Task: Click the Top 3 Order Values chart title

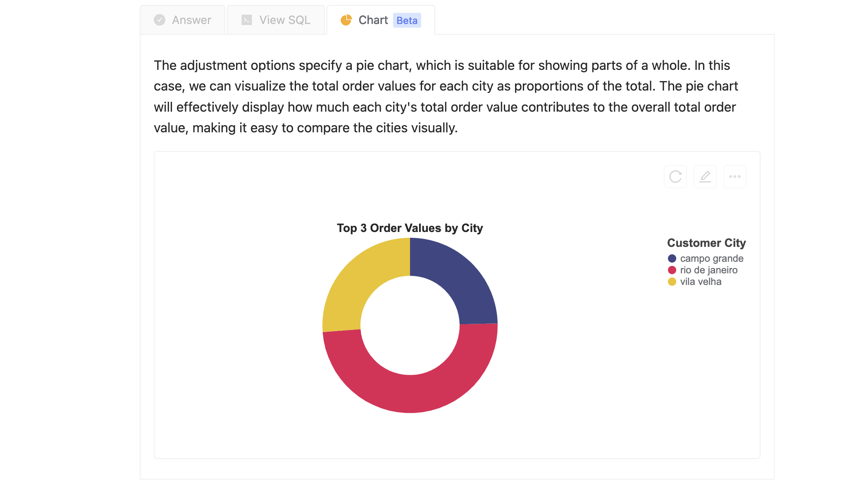Action: pos(410,228)
